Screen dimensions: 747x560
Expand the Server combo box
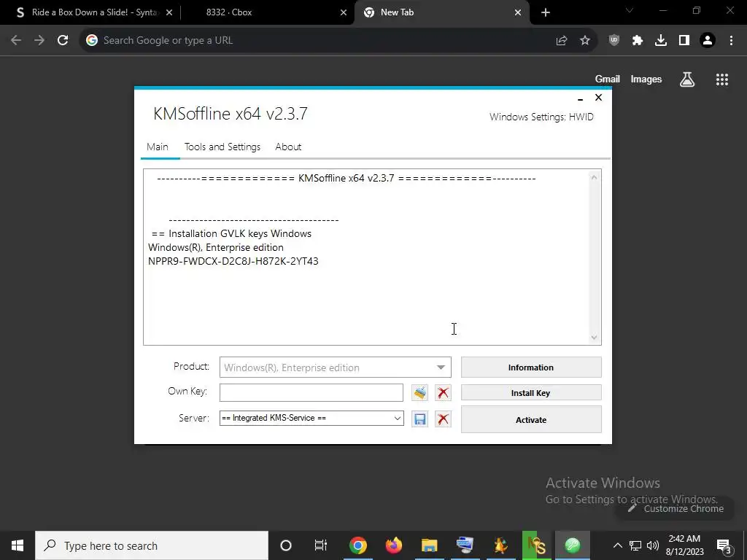(398, 419)
